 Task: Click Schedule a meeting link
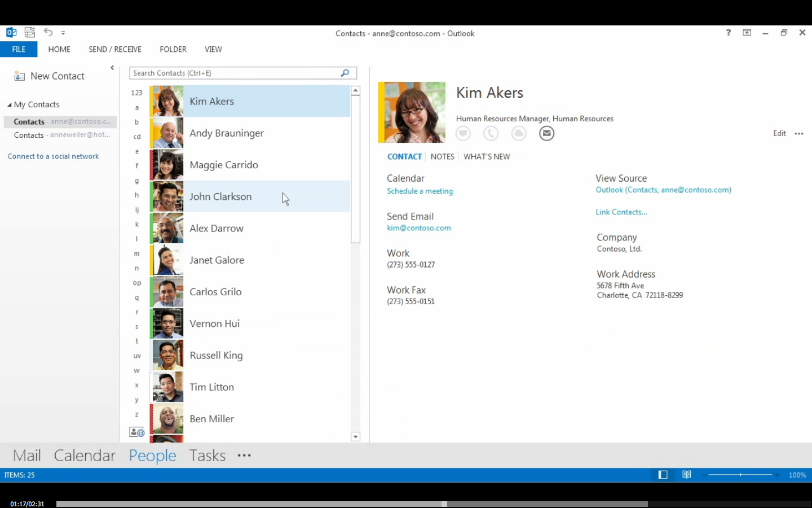pos(420,191)
